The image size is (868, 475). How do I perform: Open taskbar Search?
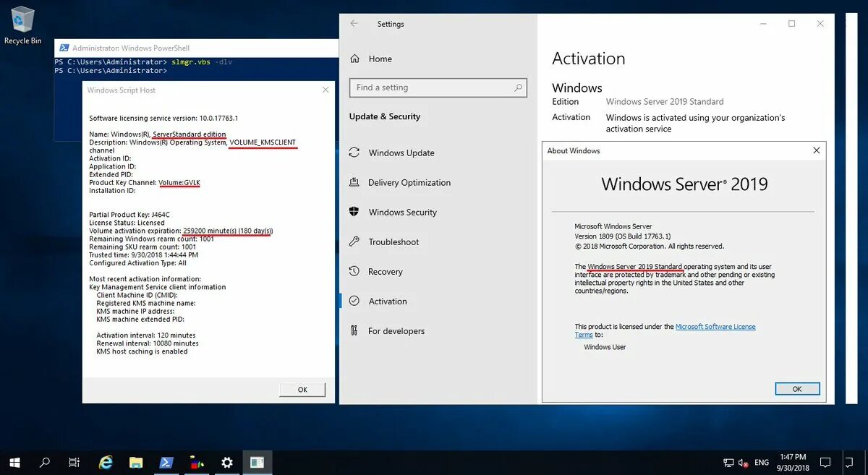pos(45,462)
